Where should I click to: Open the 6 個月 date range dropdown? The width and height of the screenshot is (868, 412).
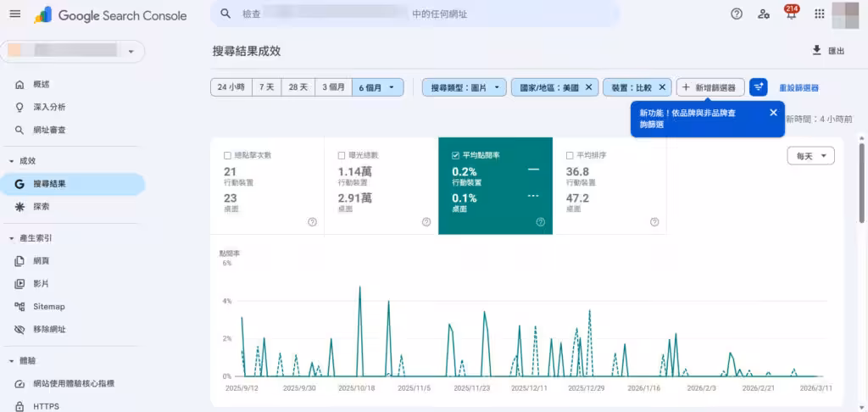click(x=377, y=87)
